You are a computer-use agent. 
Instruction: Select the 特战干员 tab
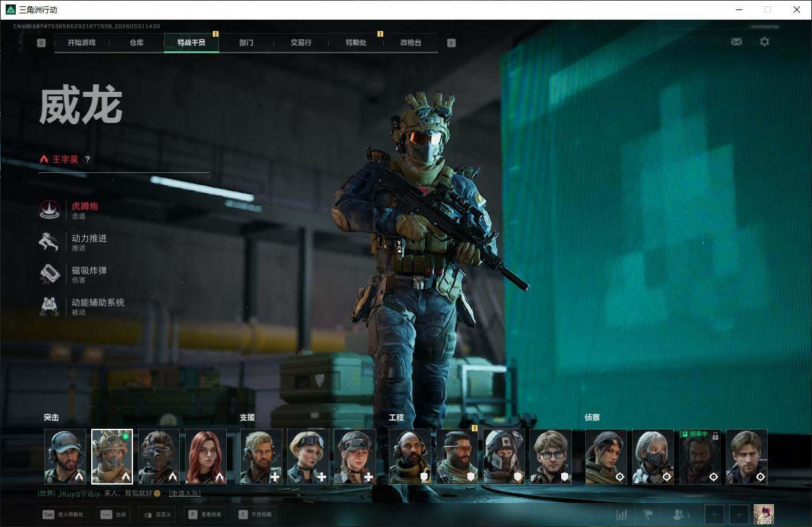coord(191,43)
